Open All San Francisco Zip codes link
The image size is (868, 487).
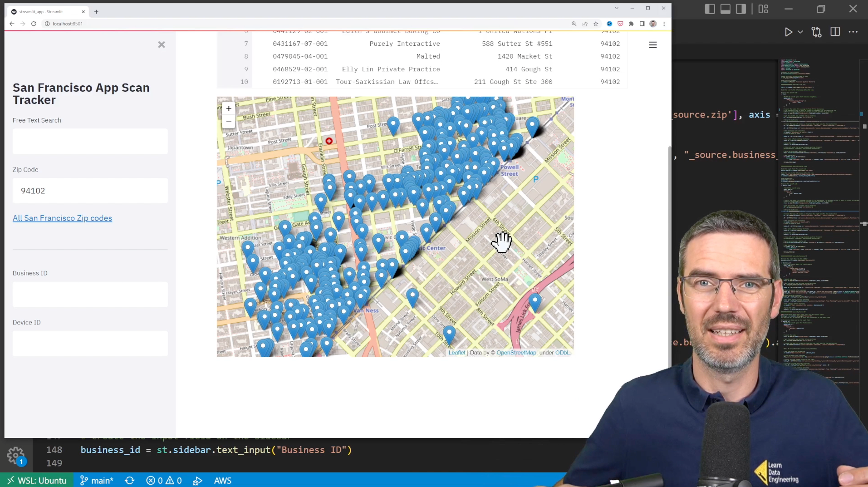(x=62, y=218)
